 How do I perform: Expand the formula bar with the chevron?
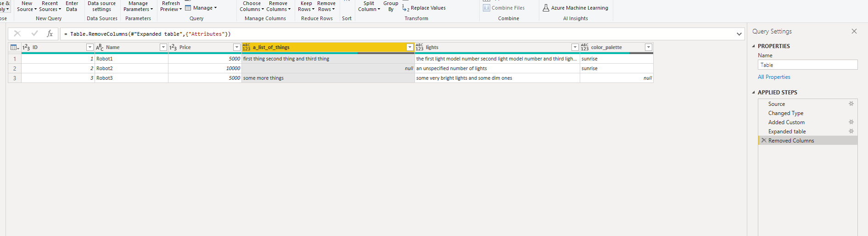[x=739, y=34]
